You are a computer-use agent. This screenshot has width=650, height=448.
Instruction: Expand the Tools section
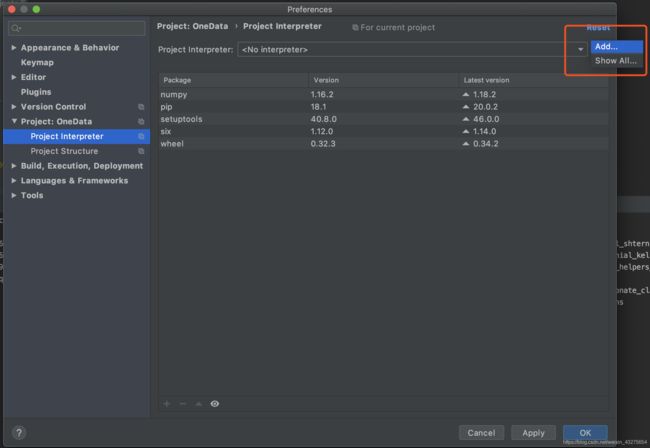point(14,195)
